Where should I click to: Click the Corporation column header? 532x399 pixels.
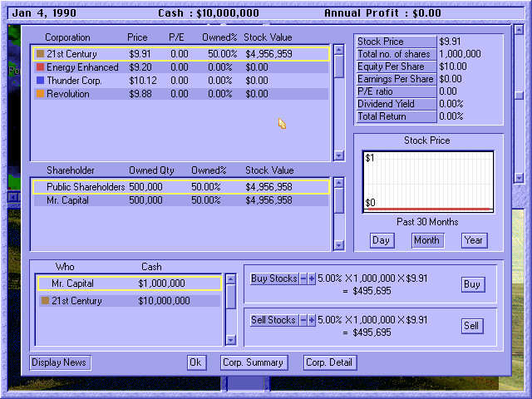coord(67,37)
